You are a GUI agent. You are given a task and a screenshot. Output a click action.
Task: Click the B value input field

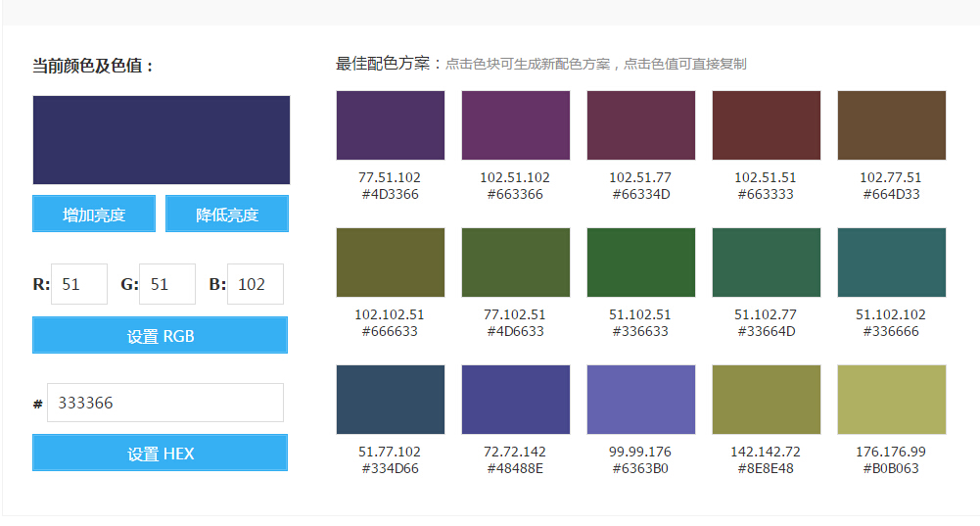click(x=256, y=284)
